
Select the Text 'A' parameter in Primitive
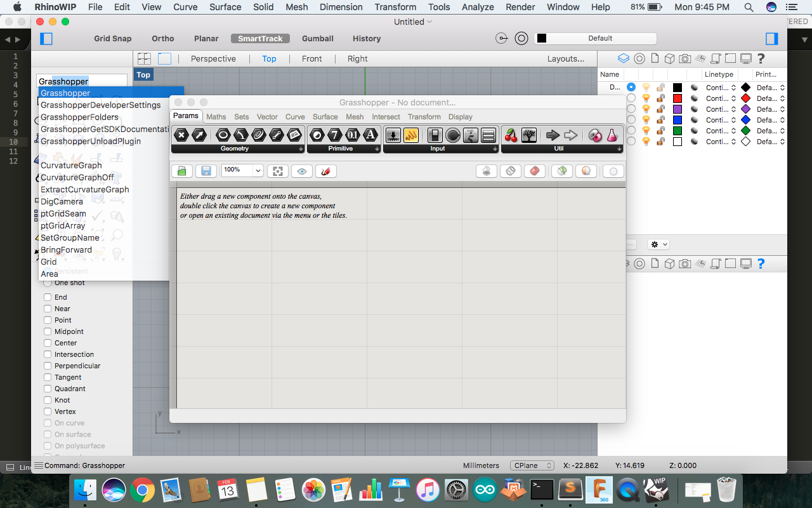click(x=370, y=135)
